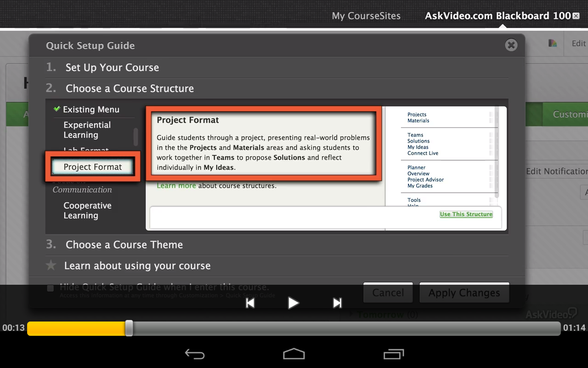Click Solutions in the structure preview
This screenshot has width=588, height=368.
click(418, 141)
